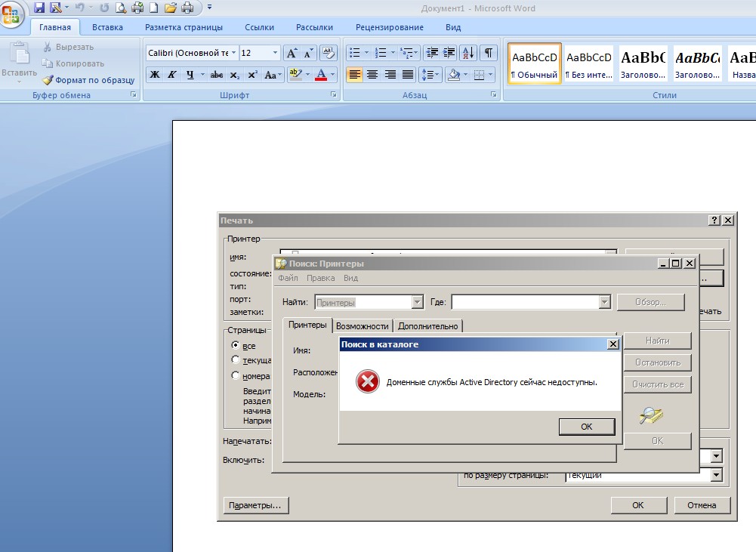Click Increase Indent icon
Screen dimensions: 756x552
coord(449,53)
